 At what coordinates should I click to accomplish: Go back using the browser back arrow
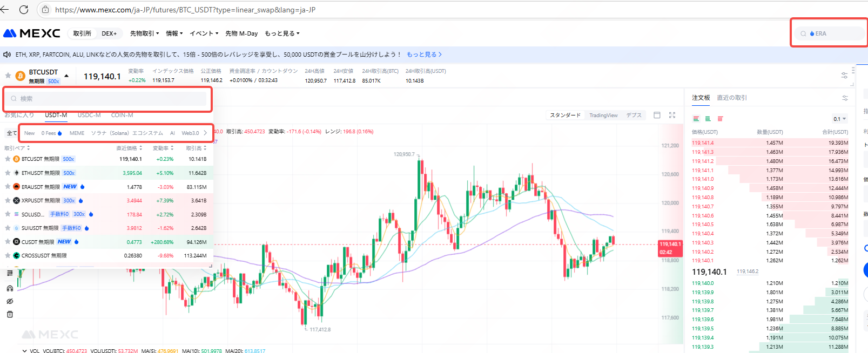click(5, 9)
